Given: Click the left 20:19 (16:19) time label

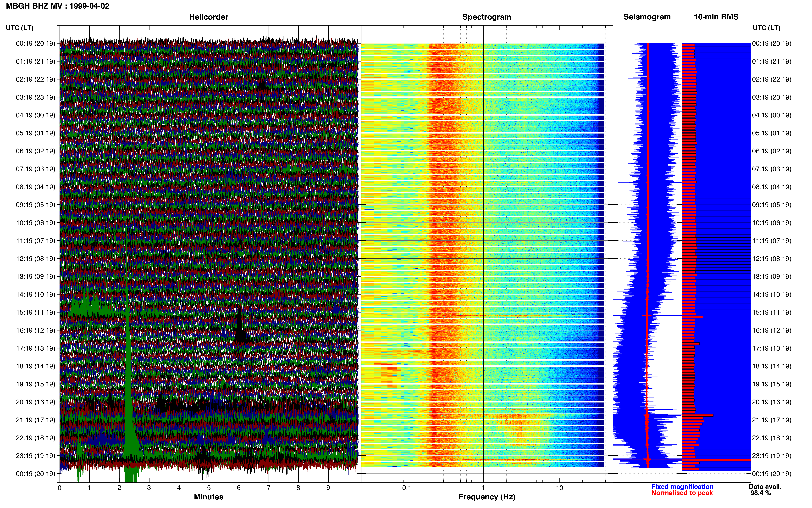Looking at the screenshot, I should click(x=36, y=402).
